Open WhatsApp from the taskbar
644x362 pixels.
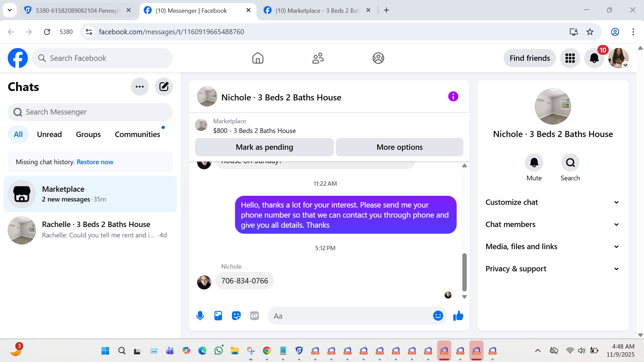[219, 351]
